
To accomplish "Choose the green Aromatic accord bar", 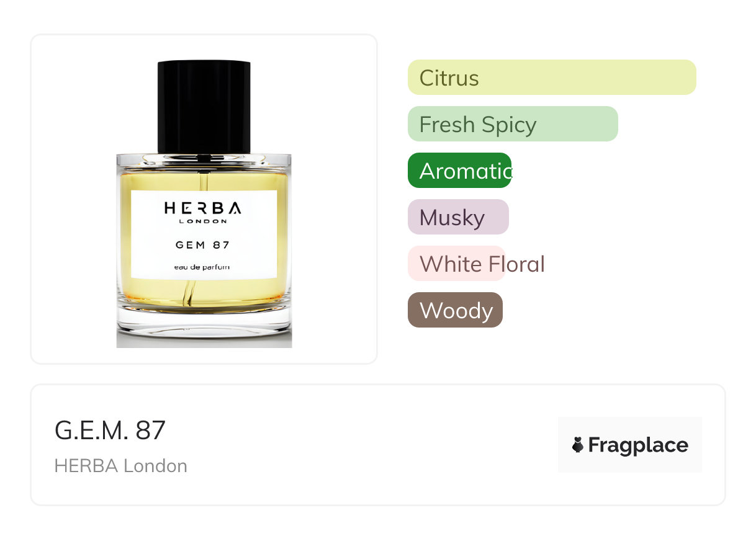I will pos(459,171).
